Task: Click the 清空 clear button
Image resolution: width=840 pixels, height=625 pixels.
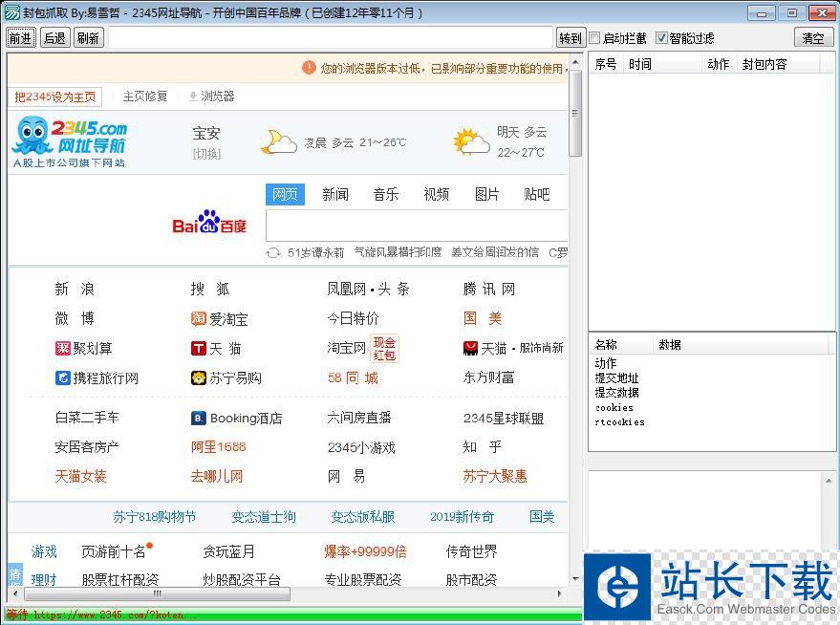Action: coord(813,38)
